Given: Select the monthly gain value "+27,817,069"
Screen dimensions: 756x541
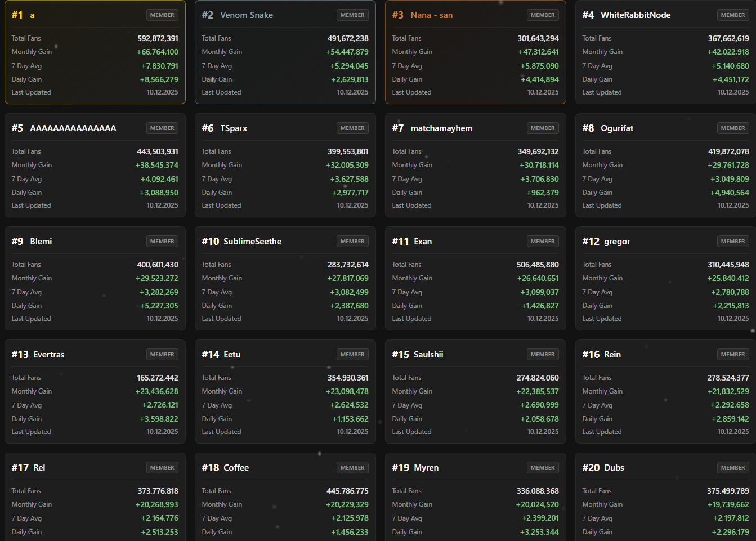Looking at the screenshot, I should click(x=348, y=278).
